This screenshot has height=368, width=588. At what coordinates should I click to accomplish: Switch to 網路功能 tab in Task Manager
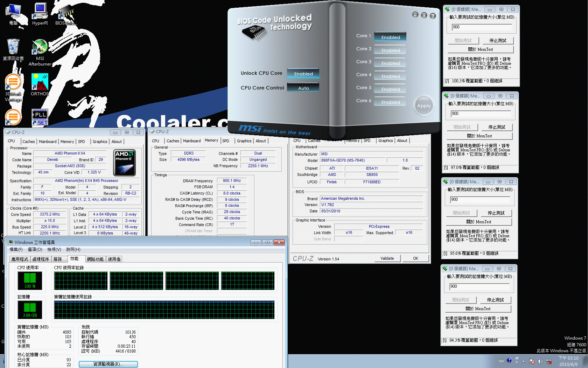pyautogui.click(x=95, y=259)
